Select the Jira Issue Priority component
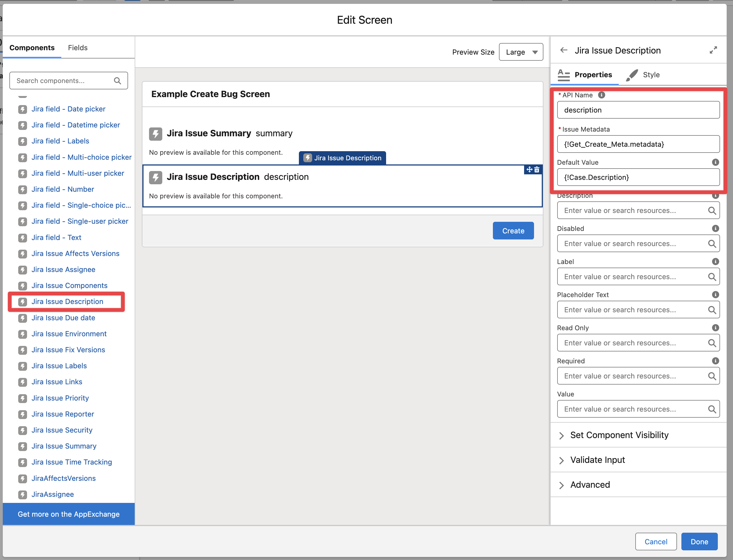Image resolution: width=733 pixels, height=560 pixels. click(60, 398)
